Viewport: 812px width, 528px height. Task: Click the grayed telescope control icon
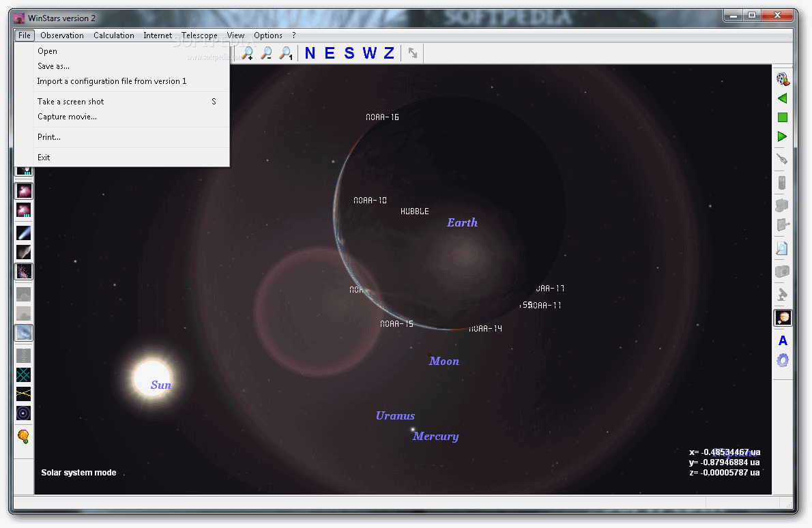click(783, 183)
